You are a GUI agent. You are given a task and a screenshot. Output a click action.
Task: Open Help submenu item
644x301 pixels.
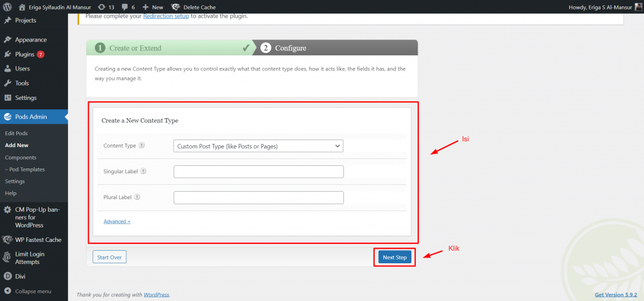[11, 193]
